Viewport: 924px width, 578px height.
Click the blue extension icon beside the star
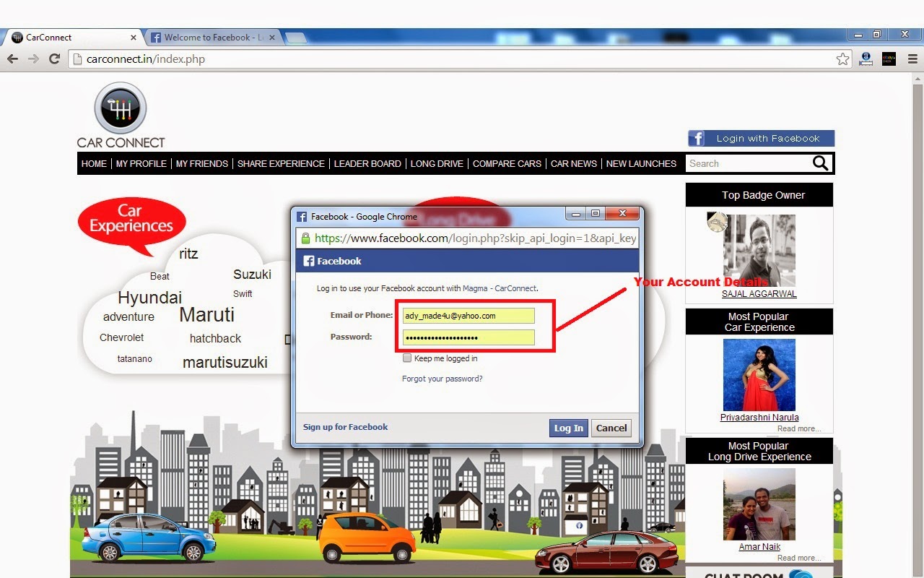click(866, 59)
